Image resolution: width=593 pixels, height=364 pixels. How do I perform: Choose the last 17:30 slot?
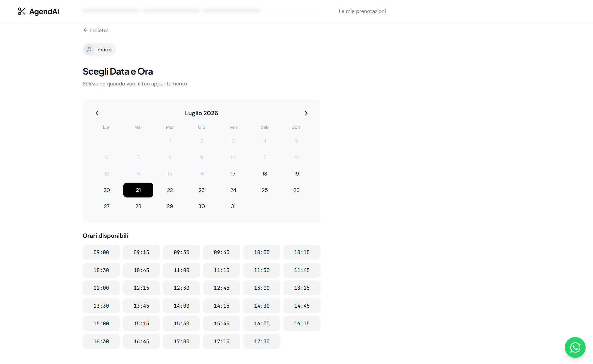coord(262,341)
